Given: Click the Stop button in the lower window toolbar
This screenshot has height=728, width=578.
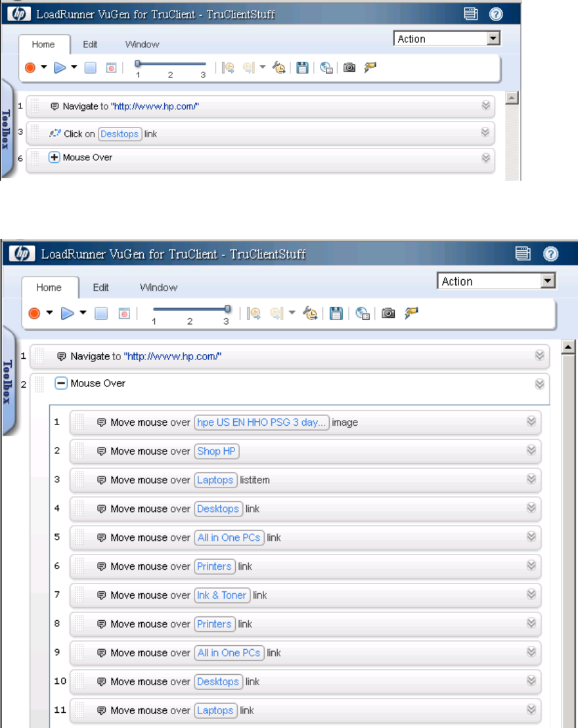Looking at the screenshot, I should coord(100,313).
